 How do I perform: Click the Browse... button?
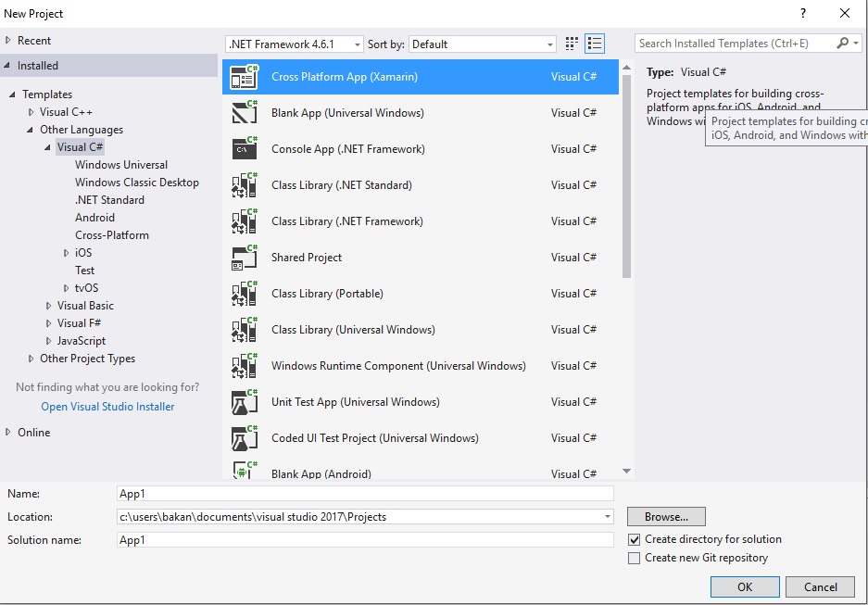[666, 516]
